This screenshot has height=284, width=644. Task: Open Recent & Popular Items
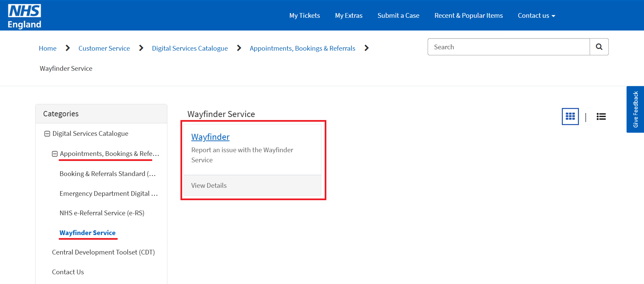469,15
